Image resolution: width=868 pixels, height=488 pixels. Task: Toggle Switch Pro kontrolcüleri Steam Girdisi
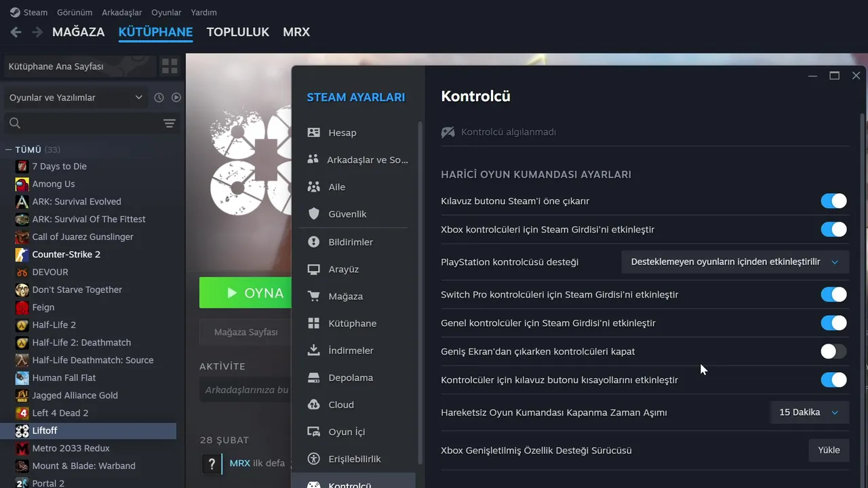[x=834, y=295]
